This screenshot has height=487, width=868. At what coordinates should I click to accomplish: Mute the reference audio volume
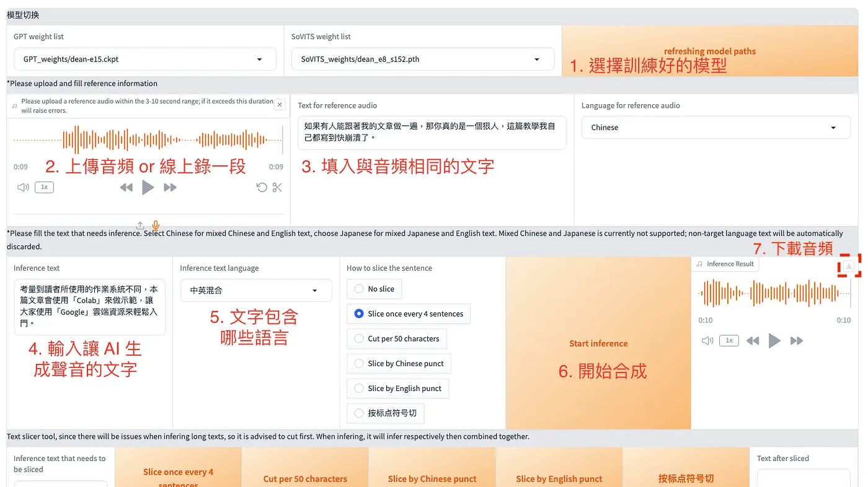[23, 187]
